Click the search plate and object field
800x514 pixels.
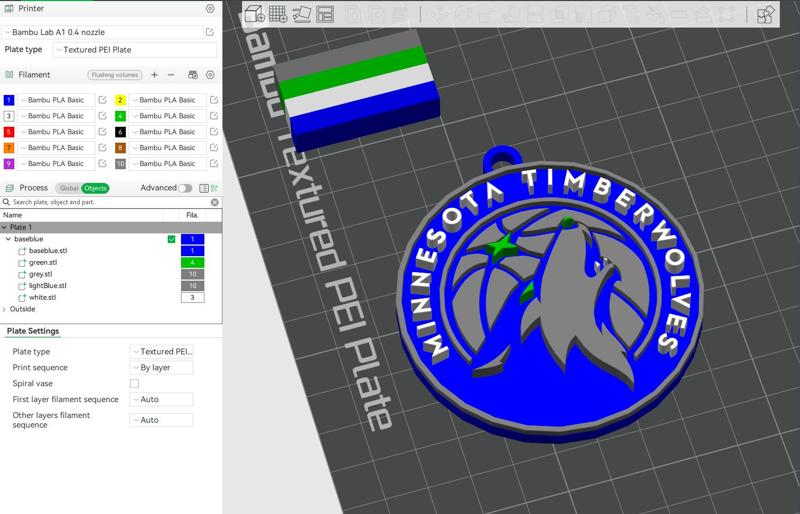(110, 202)
